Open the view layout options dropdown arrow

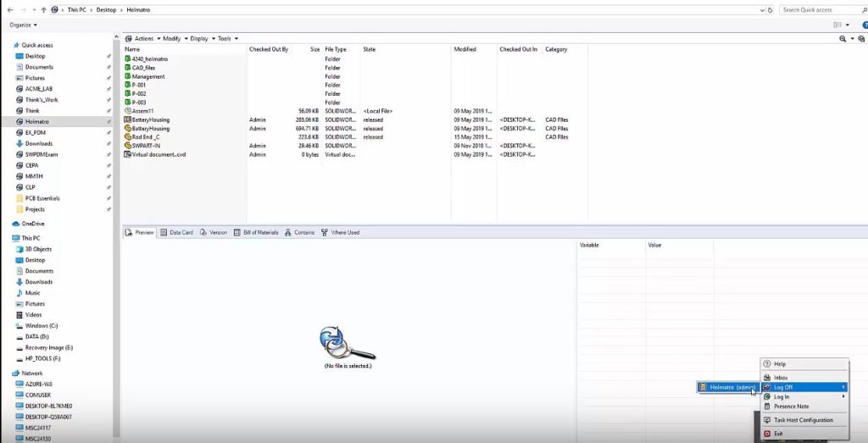[848, 25]
